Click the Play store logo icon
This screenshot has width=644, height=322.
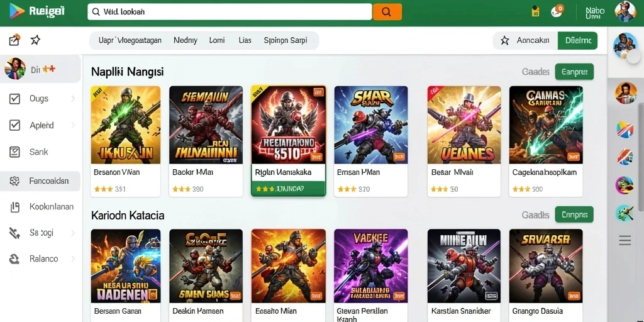point(16,11)
